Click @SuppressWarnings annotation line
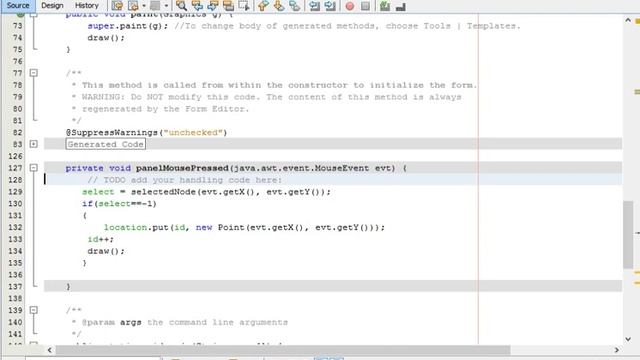This screenshot has height=360, width=640. [x=146, y=133]
